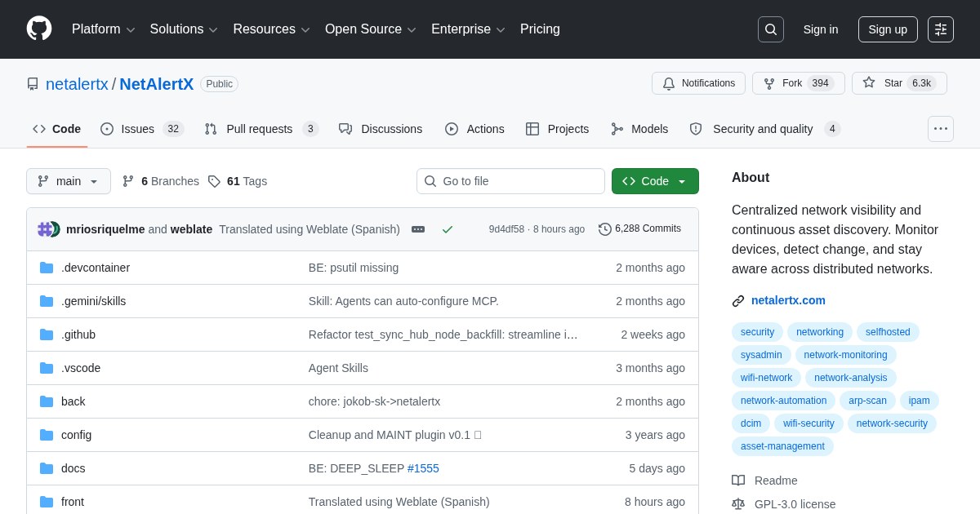Open the Actions tab
Image resolution: width=980 pixels, height=514 pixels.
[x=474, y=129]
